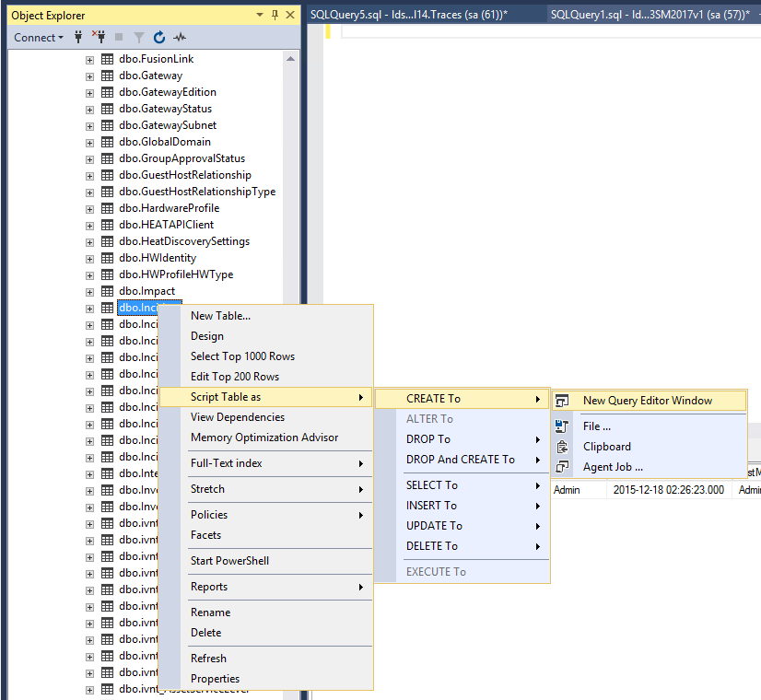Click the Clipboard icon in the submenu
761x700 pixels.
click(x=564, y=447)
